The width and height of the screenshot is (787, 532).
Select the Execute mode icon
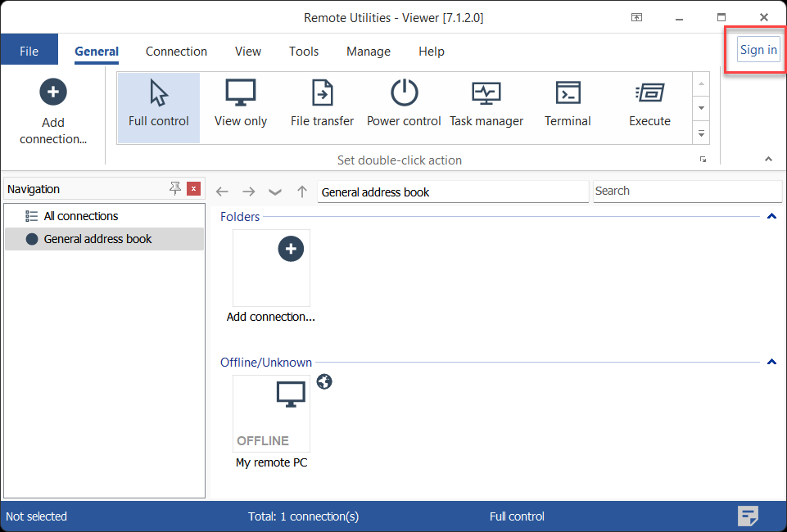pyautogui.click(x=649, y=105)
